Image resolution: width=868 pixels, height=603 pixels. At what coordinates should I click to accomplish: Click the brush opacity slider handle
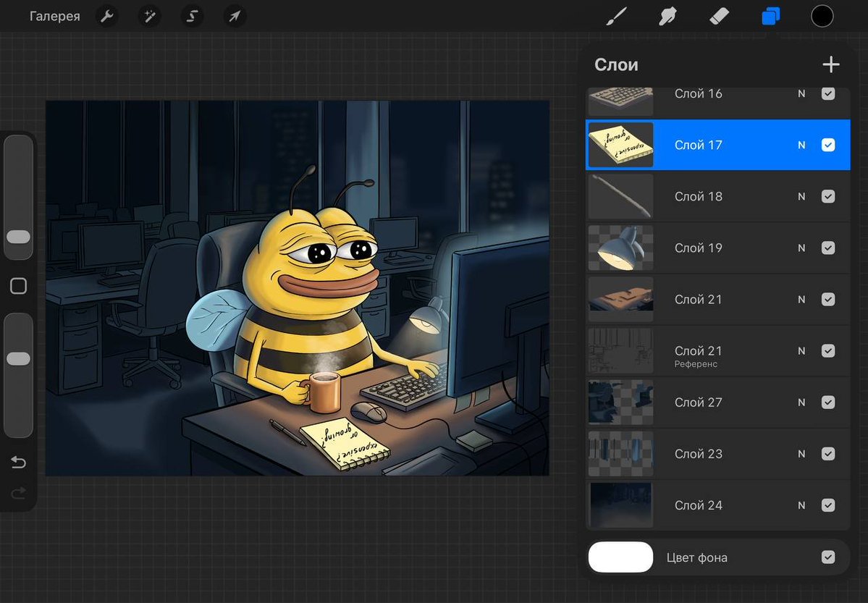tap(18, 359)
